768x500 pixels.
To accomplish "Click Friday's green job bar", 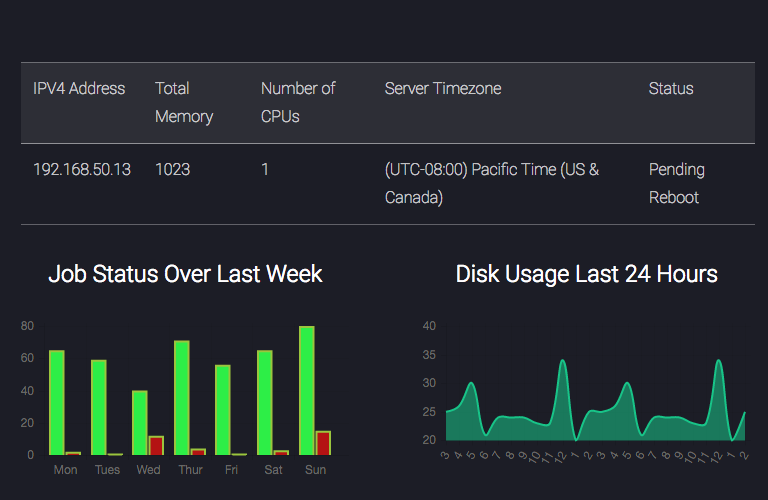I will point(223,410).
